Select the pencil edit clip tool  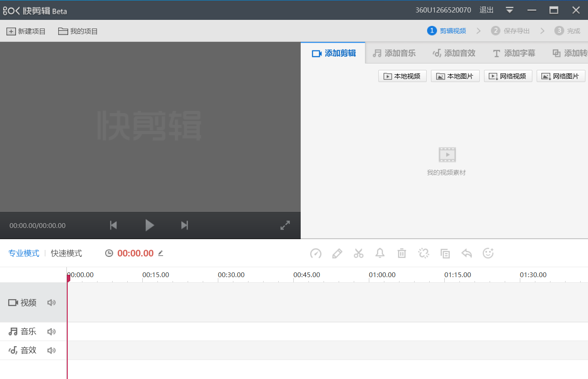click(x=337, y=253)
